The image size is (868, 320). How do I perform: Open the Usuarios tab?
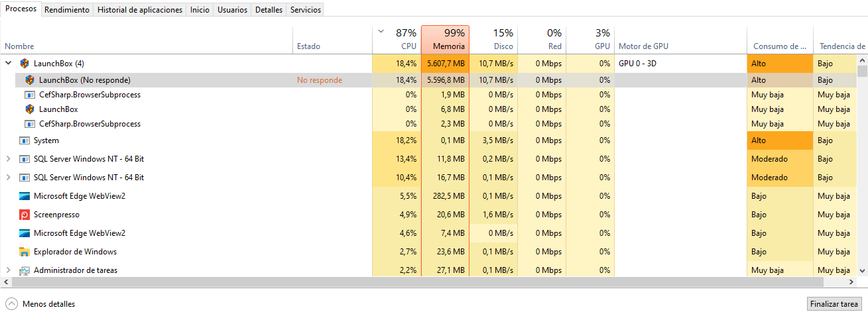[x=232, y=10]
